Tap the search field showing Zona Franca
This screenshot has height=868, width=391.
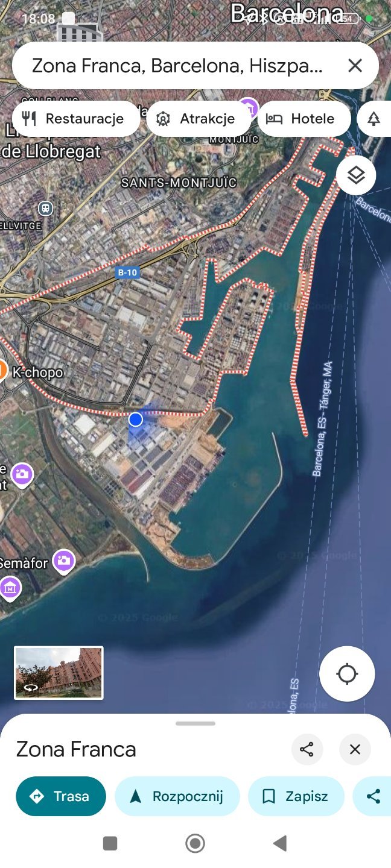click(x=177, y=66)
